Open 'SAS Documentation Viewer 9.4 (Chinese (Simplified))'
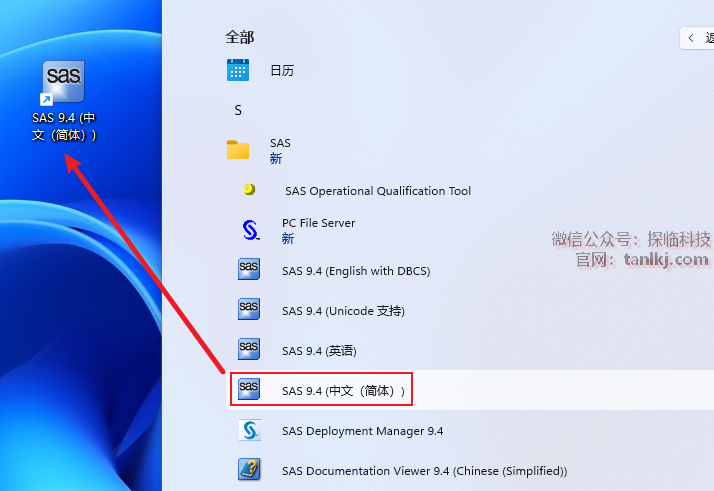714x491 pixels. coord(424,471)
